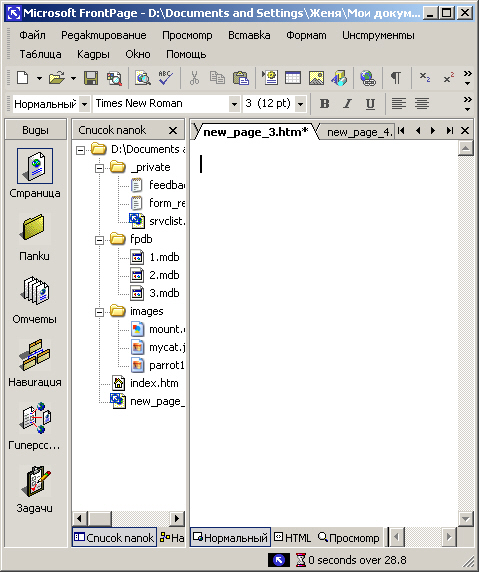
Task: Preview in browser using the globe magnifier icon
Action: 143,78
